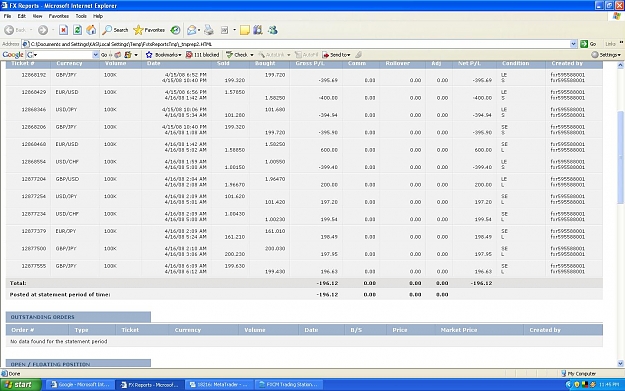Click My Computer zone in status bar
This screenshot has width=625, height=391.
(x=578, y=373)
